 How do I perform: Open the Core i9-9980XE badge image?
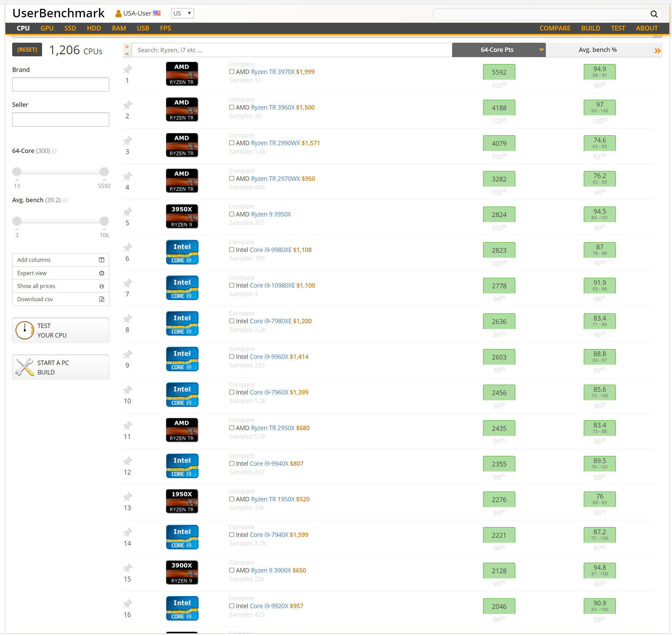(x=182, y=252)
